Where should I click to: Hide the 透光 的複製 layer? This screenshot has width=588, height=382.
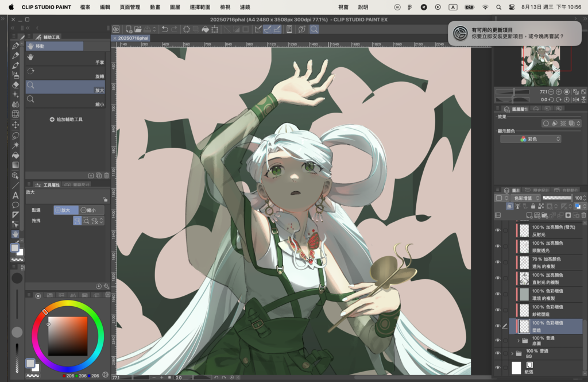[498, 262]
